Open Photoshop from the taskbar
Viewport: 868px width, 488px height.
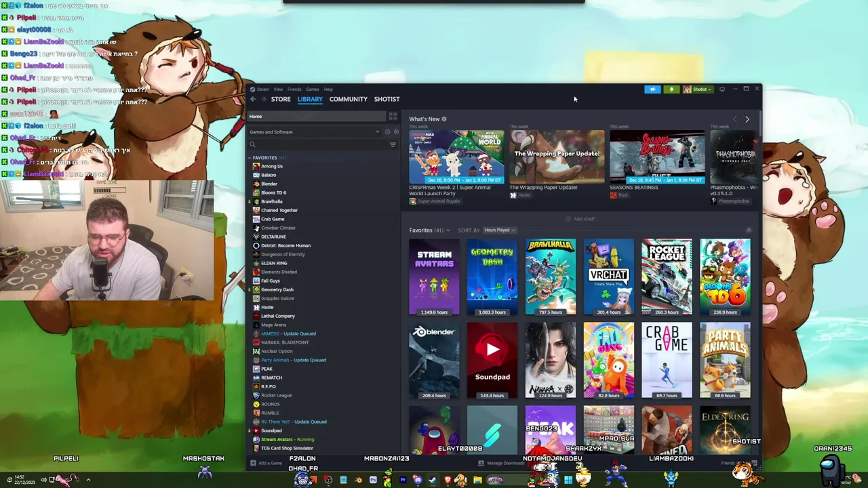point(373,480)
